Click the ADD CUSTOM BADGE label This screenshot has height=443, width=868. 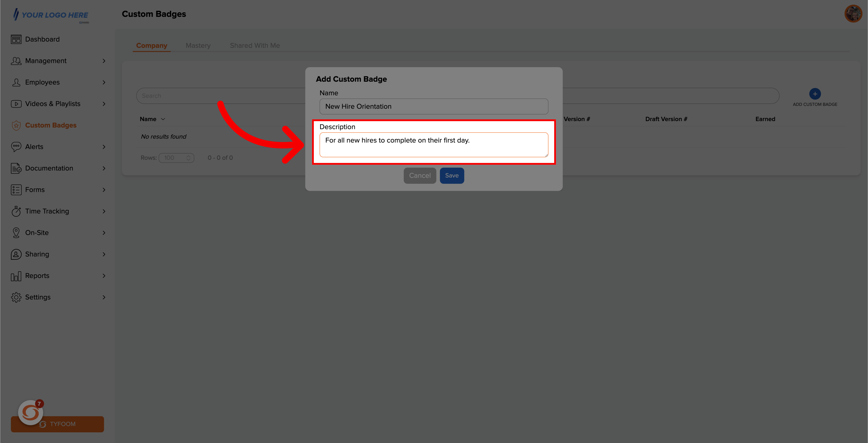point(815,104)
